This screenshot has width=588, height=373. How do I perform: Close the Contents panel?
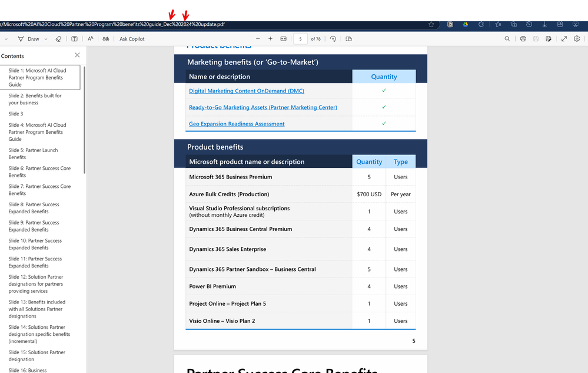click(77, 55)
